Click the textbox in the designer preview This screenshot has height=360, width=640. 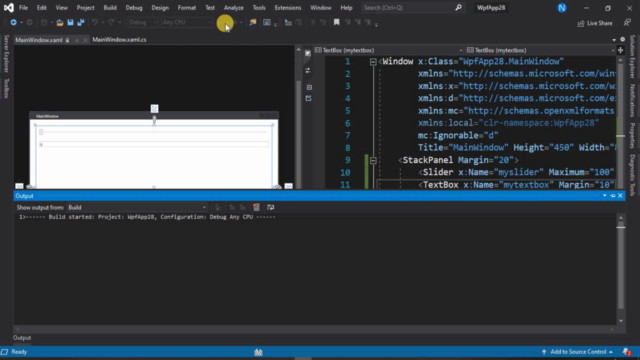click(x=154, y=144)
